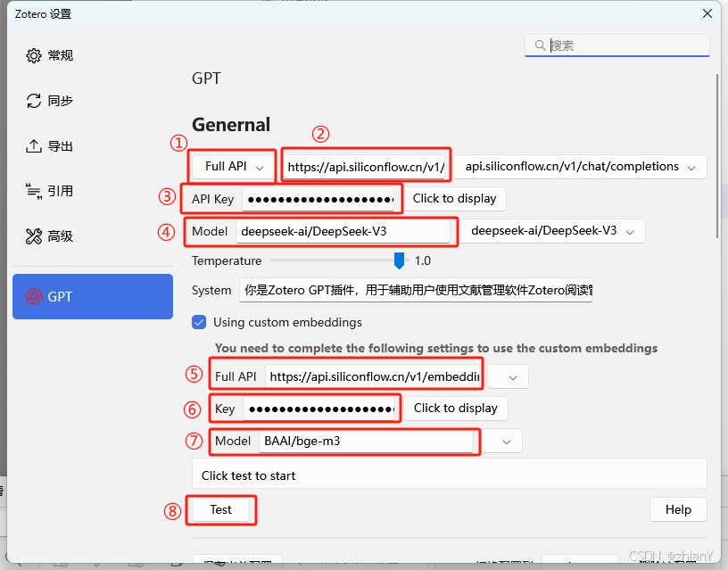
Task: Click the OpenAI logo icon beside GPT
Action: coord(33,297)
